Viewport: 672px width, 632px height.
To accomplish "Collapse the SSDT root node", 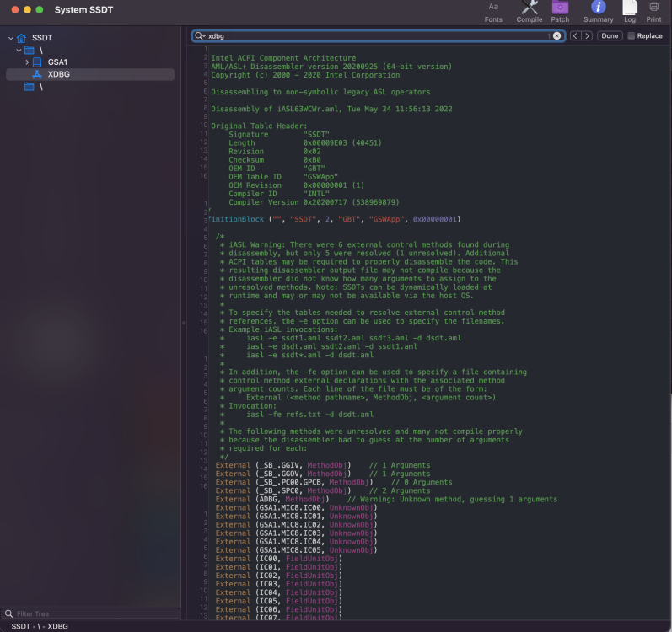I will (x=11, y=38).
